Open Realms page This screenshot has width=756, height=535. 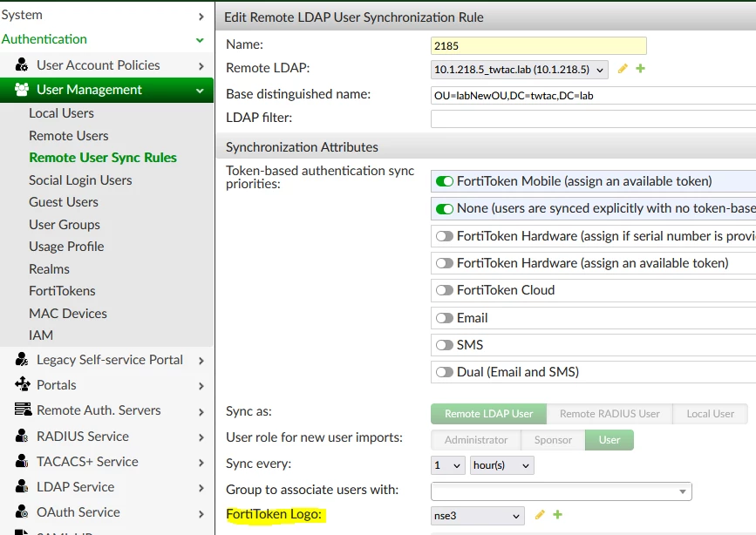coord(49,269)
